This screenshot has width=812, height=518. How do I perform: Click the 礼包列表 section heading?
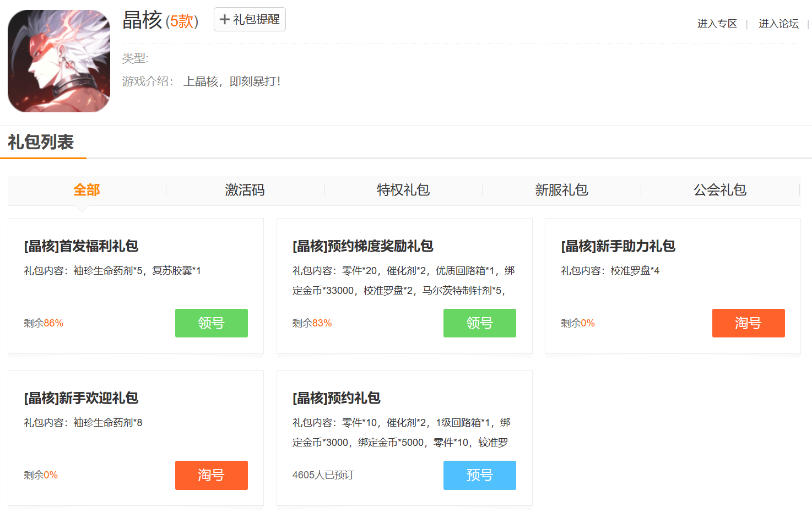41,142
